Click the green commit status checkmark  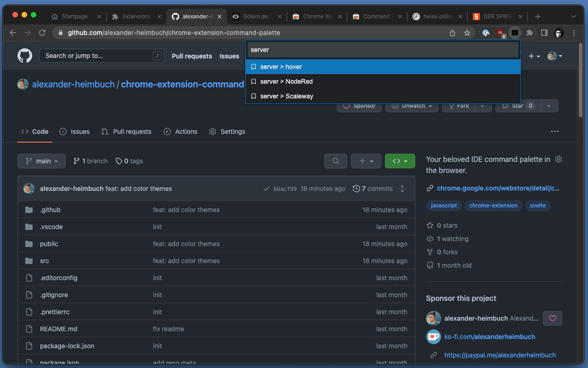pyautogui.click(x=266, y=189)
